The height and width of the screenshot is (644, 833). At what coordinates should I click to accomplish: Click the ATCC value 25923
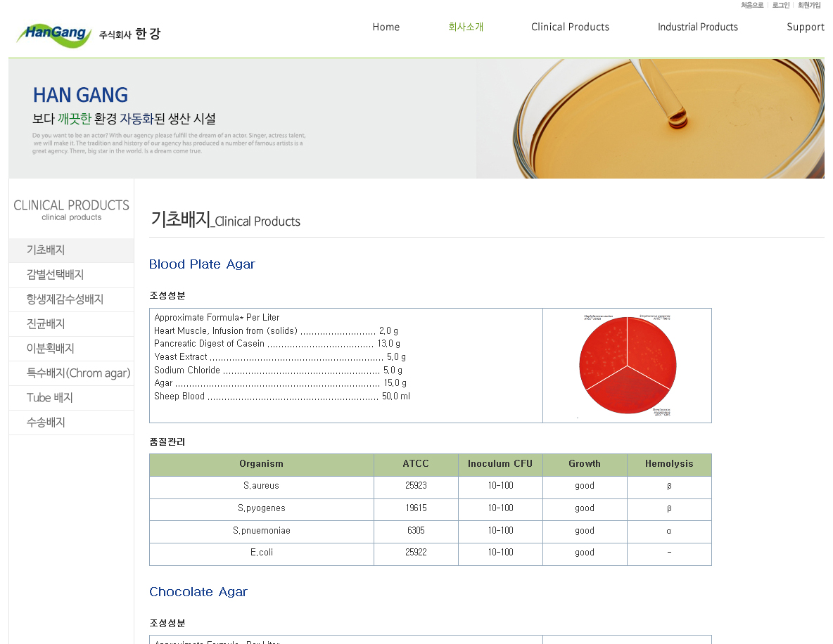(416, 486)
